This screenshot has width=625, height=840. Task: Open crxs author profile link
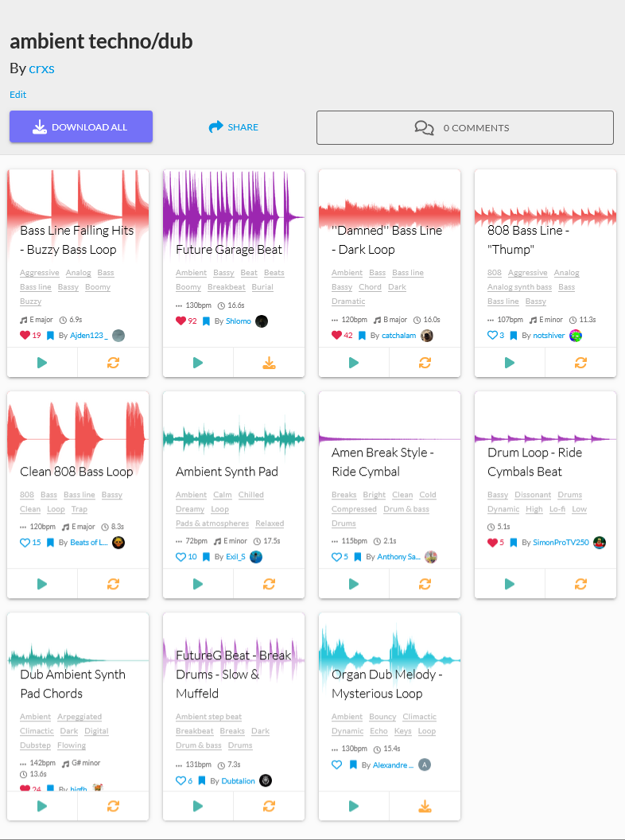[41, 68]
